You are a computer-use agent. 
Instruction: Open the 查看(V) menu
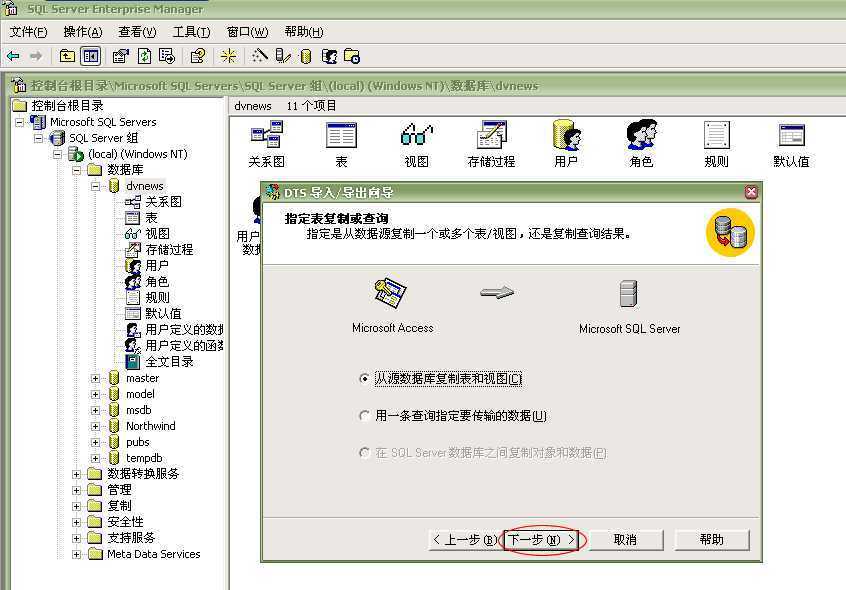click(137, 32)
